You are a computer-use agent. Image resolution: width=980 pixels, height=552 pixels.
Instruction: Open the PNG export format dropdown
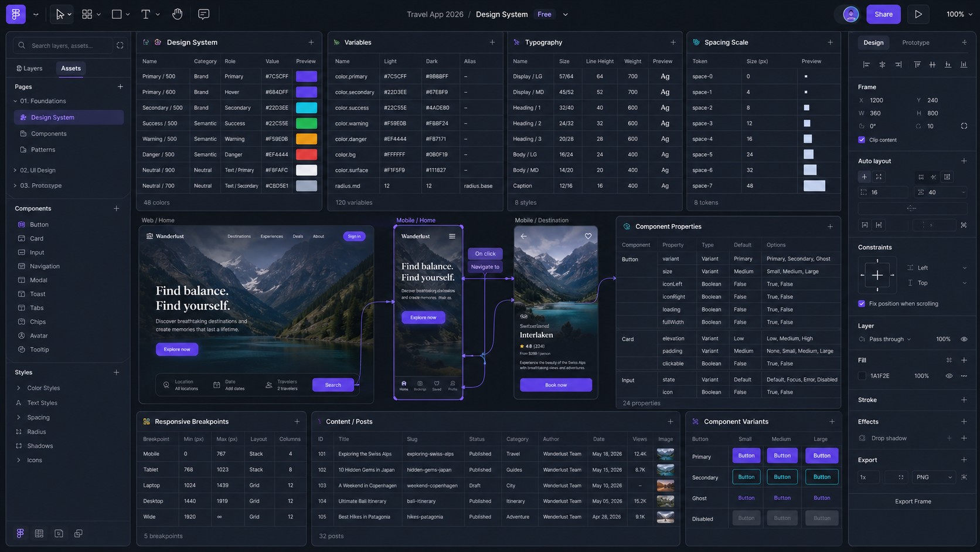933,478
